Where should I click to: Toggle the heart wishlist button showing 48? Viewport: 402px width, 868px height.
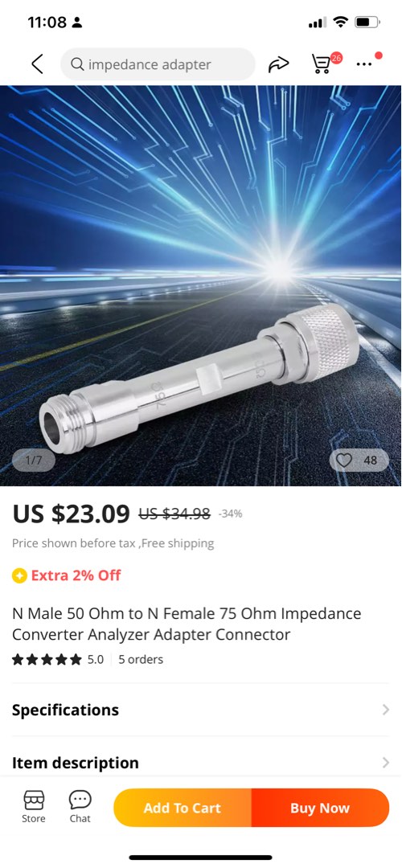pos(359,460)
